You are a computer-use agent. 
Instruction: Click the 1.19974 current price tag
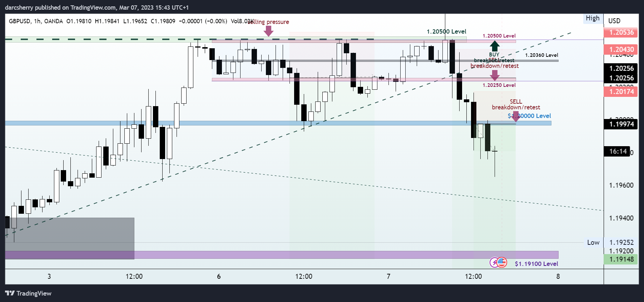621,124
